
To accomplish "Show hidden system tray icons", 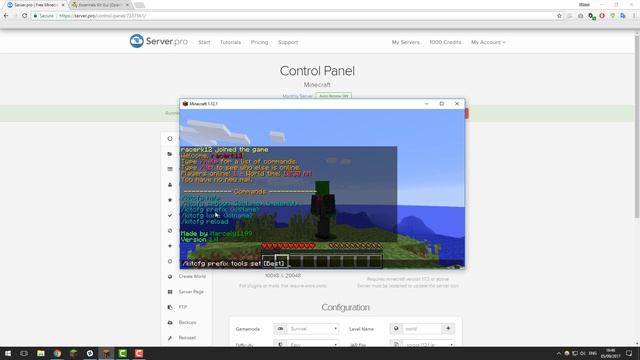I will click(x=558, y=353).
